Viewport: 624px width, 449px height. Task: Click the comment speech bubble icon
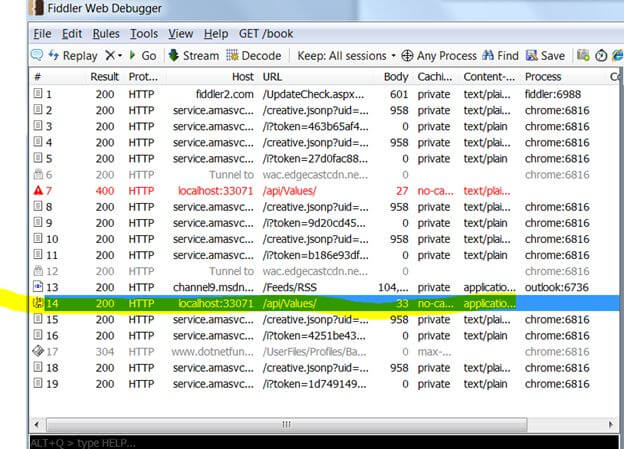[x=37, y=55]
